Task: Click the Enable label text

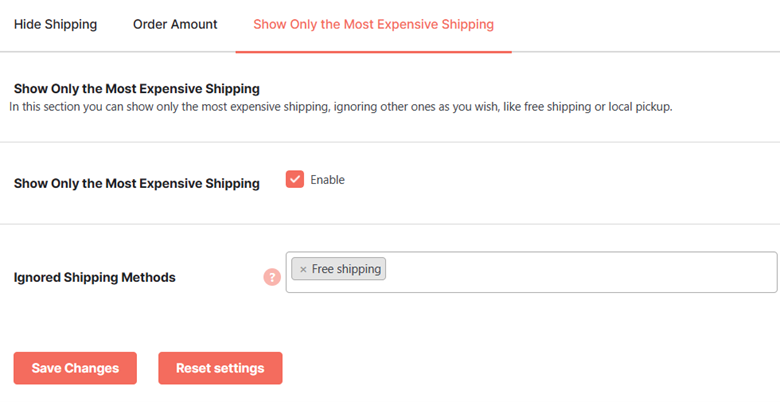Action: (327, 180)
